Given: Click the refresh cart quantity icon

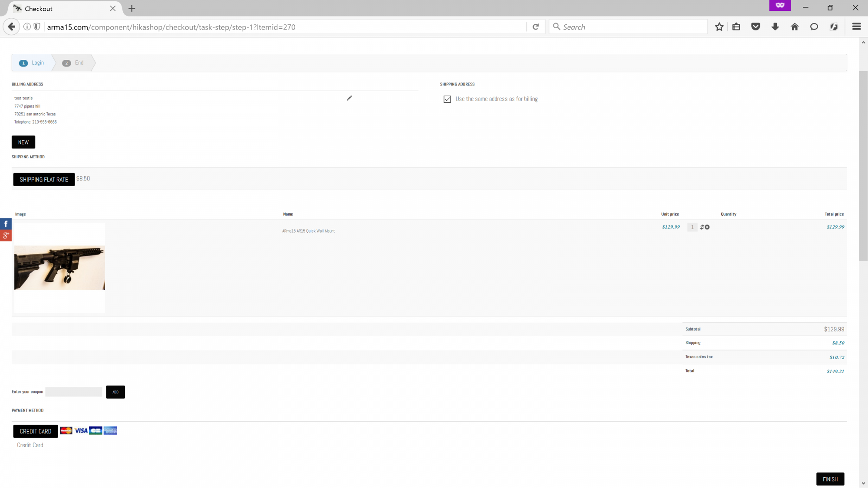Looking at the screenshot, I should [x=702, y=227].
